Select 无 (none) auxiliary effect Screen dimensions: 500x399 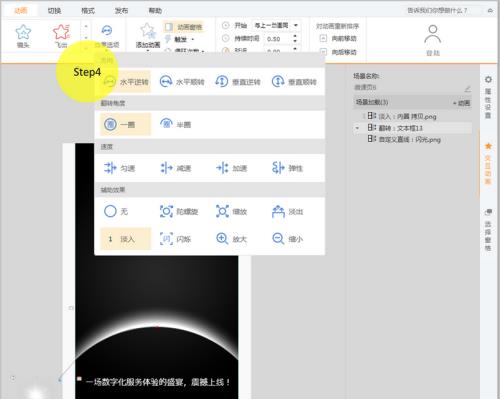[x=116, y=211]
